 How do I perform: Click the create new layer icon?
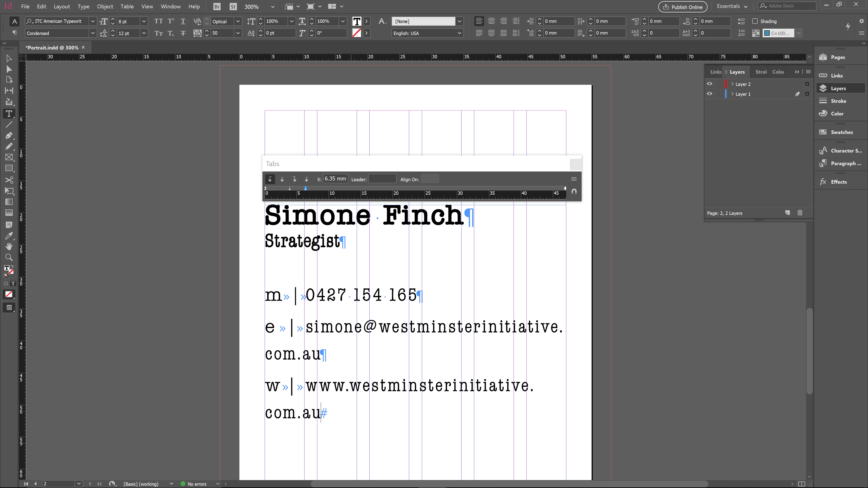tap(788, 213)
